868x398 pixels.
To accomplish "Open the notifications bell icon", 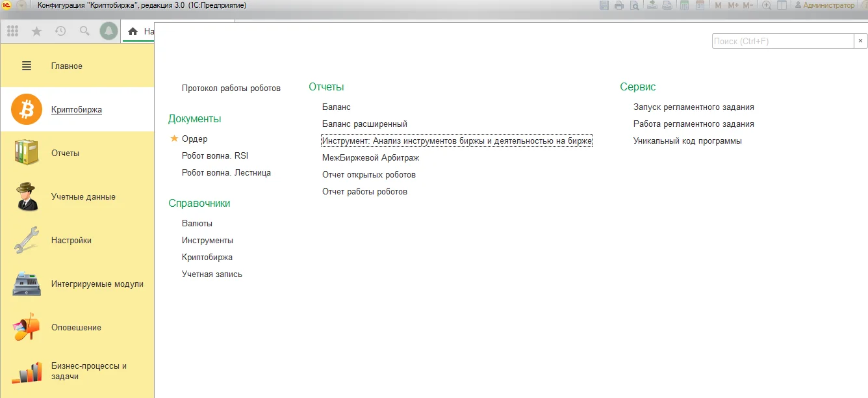I will click(108, 31).
